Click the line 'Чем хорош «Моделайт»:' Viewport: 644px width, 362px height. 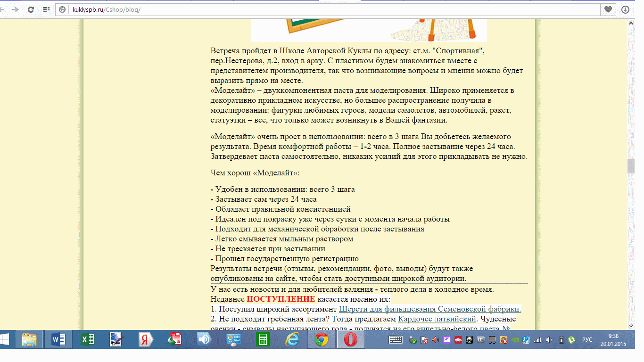pos(255,173)
